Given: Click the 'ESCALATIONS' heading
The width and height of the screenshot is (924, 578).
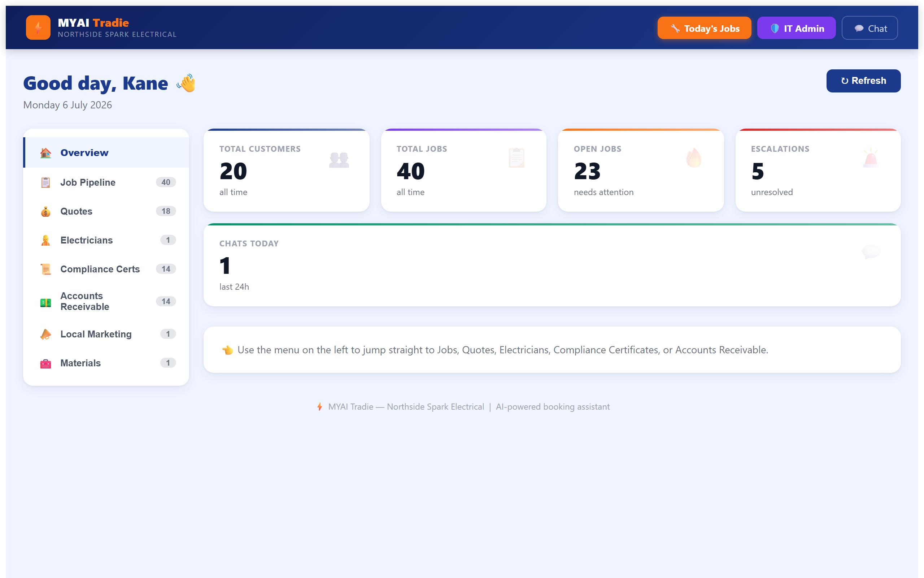Looking at the screenshot, I should (x=780, y=149).
